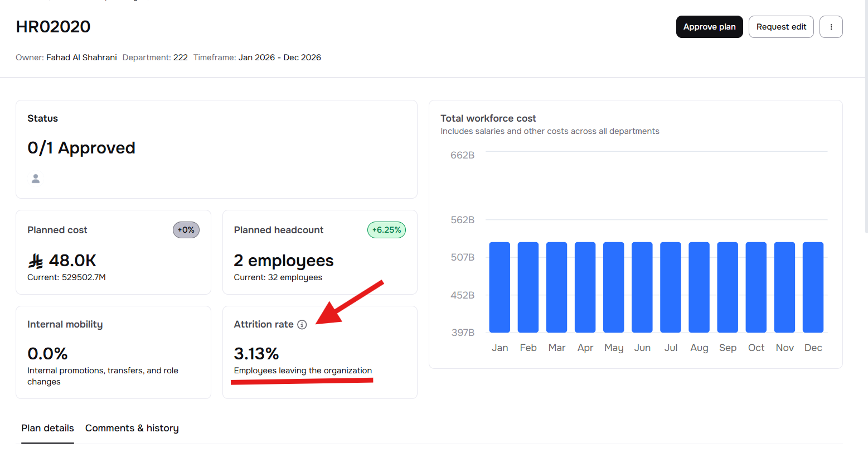
Task: Click the page's vertical scrollbar on right edge
Action: pos(865,112)
